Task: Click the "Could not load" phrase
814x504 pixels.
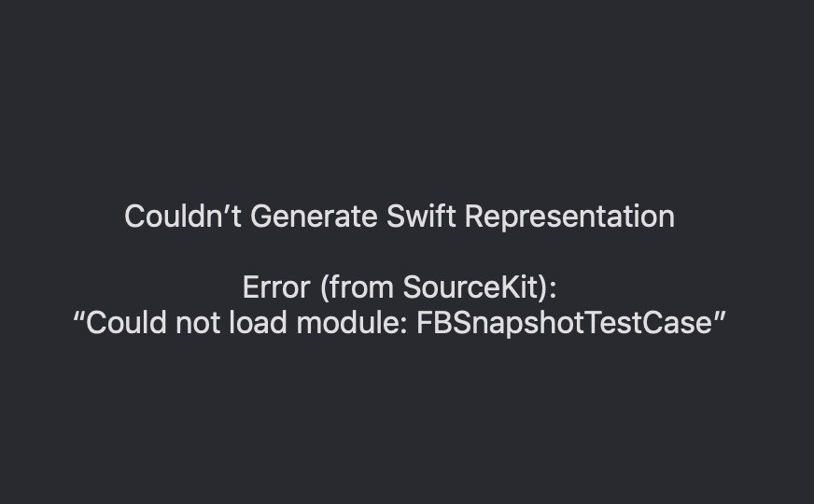Action: 186,322
